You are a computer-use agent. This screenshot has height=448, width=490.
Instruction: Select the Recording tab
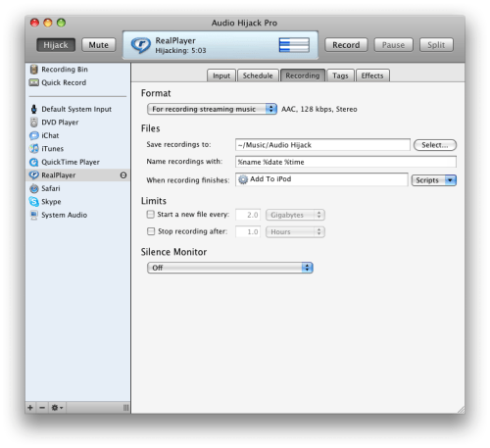(x=303, y=75)
